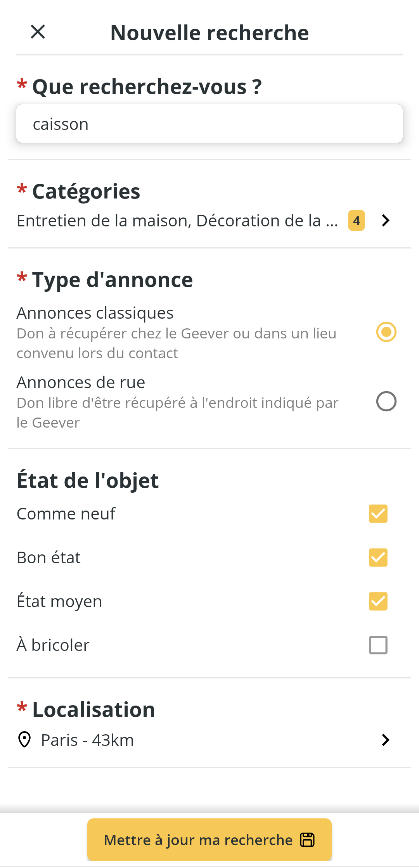Tap the location pin icon
This screenshot has height=868, width=419.
tap(24, 740)
